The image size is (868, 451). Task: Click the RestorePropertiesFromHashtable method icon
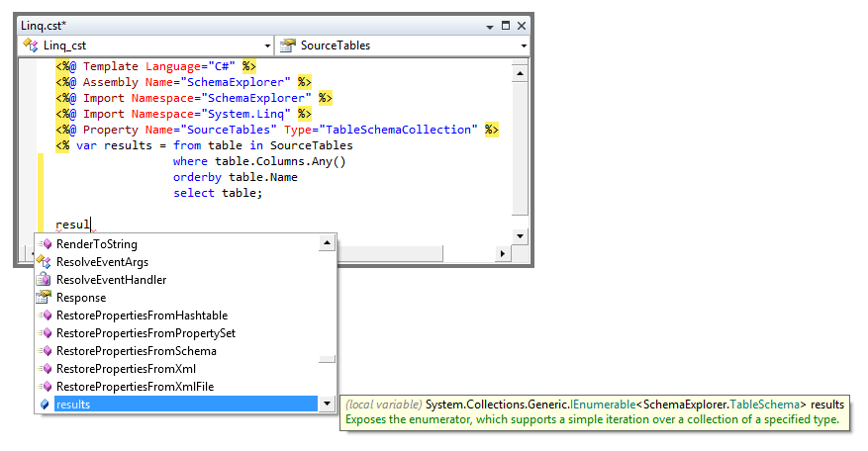pos(45,316)
